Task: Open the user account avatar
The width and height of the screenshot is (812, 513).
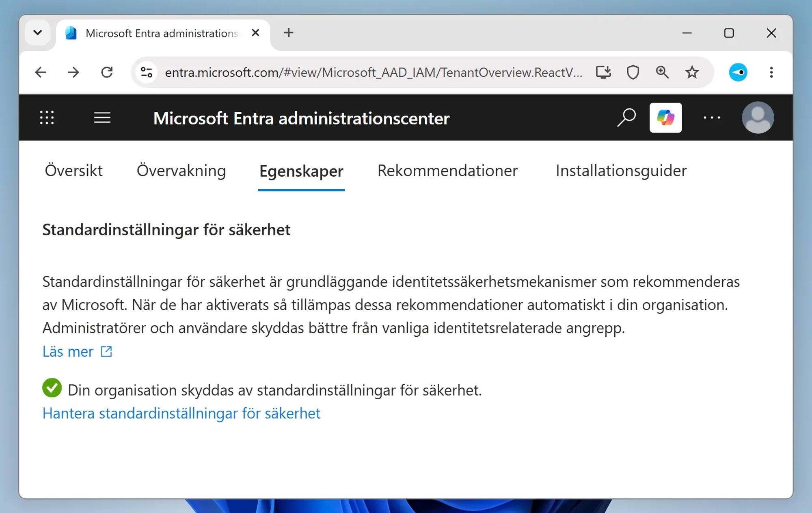Action: click(758, 118)
